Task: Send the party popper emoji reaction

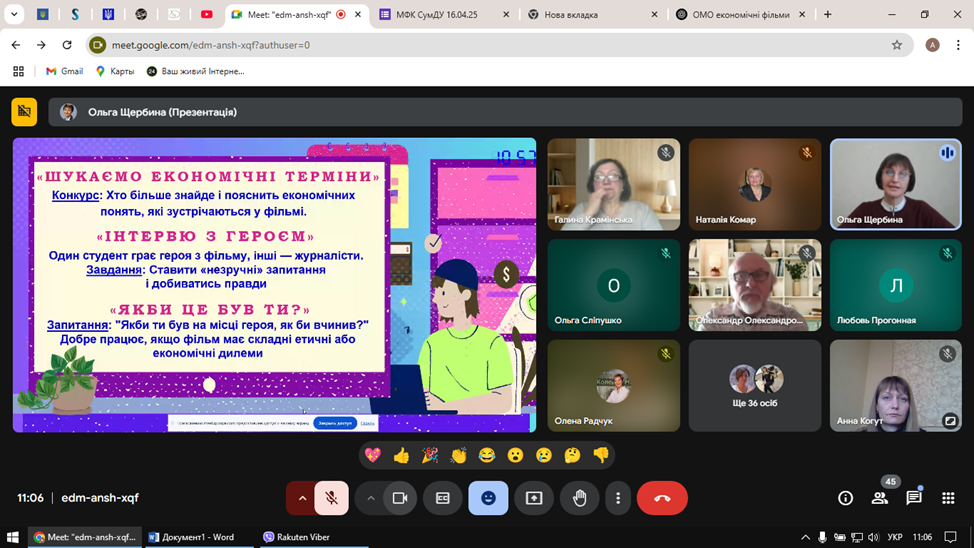Action: click(x=430, y=455)
